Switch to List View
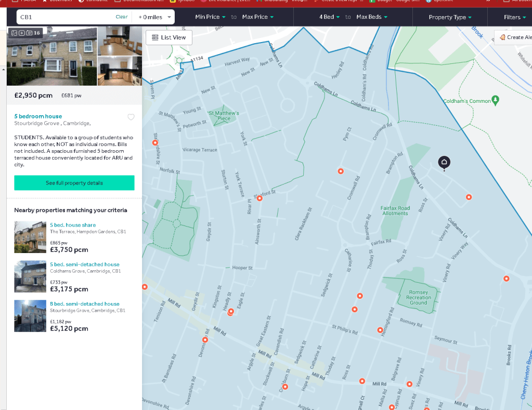Viewport: 532px width, 410px height. click(x=169, y=37)
